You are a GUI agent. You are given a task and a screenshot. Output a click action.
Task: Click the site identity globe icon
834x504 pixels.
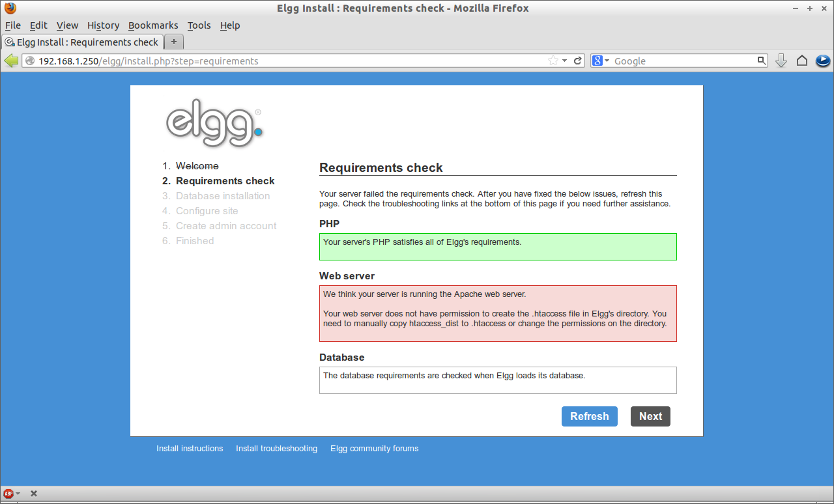click(30, 61)
